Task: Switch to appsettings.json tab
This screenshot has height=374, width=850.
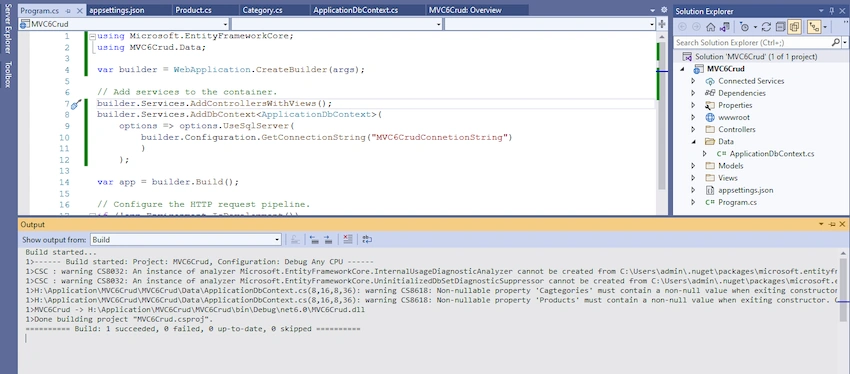Action: point(117,10)
